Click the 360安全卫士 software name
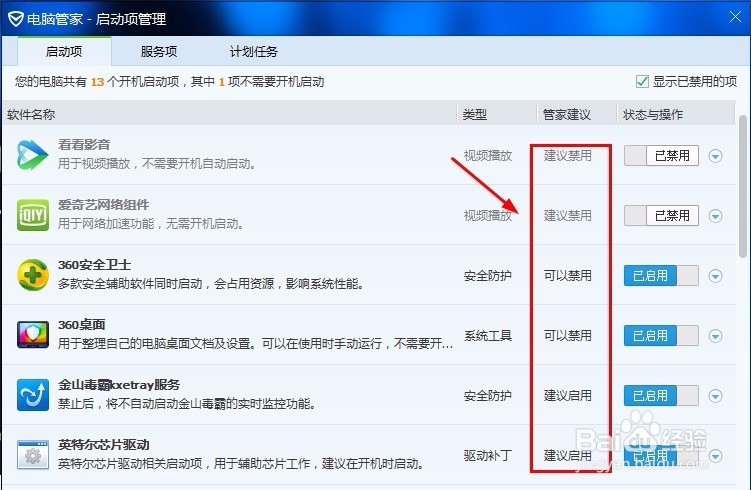751x490 pixels. 94,264
